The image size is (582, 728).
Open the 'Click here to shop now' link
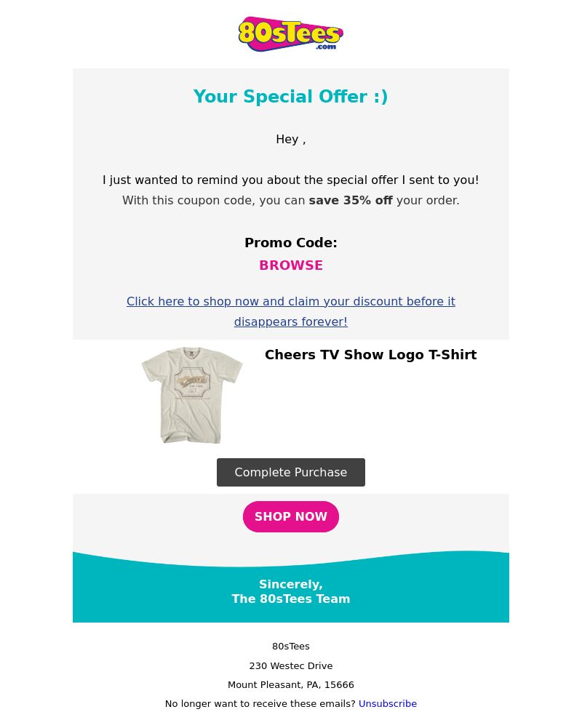coord(291,301)
